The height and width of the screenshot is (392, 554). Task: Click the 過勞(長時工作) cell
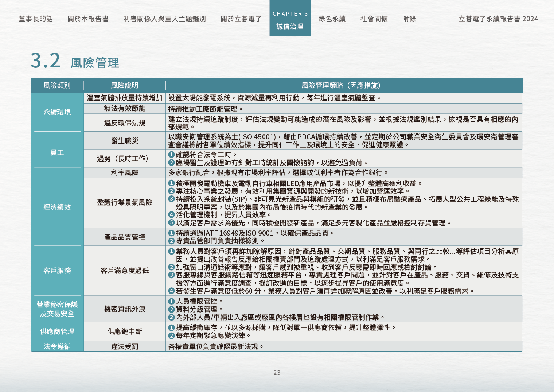(x=125, y=159)
